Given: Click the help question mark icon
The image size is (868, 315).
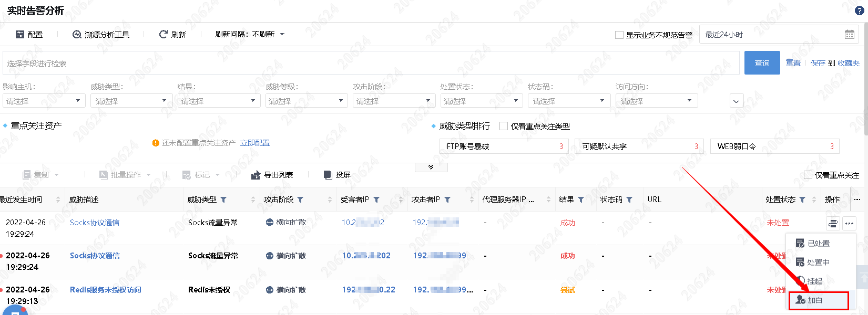Looking at the screenshot, I should coord(859,10).
